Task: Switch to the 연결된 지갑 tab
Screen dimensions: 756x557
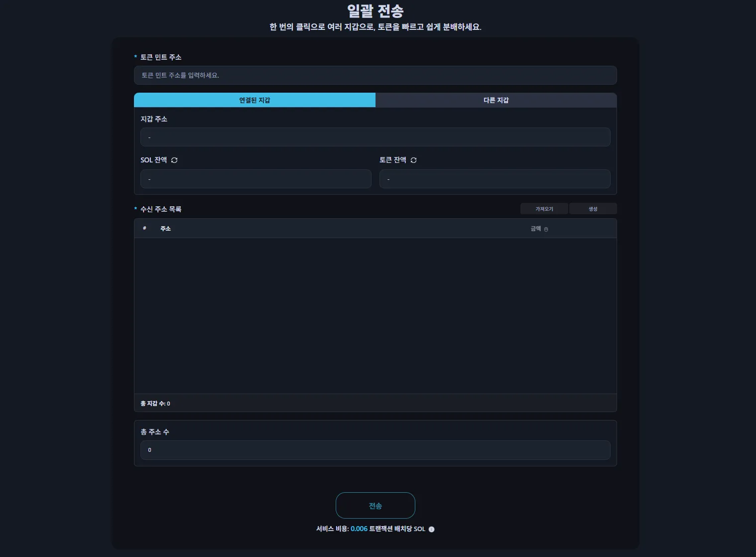Action: coord(254,100)
